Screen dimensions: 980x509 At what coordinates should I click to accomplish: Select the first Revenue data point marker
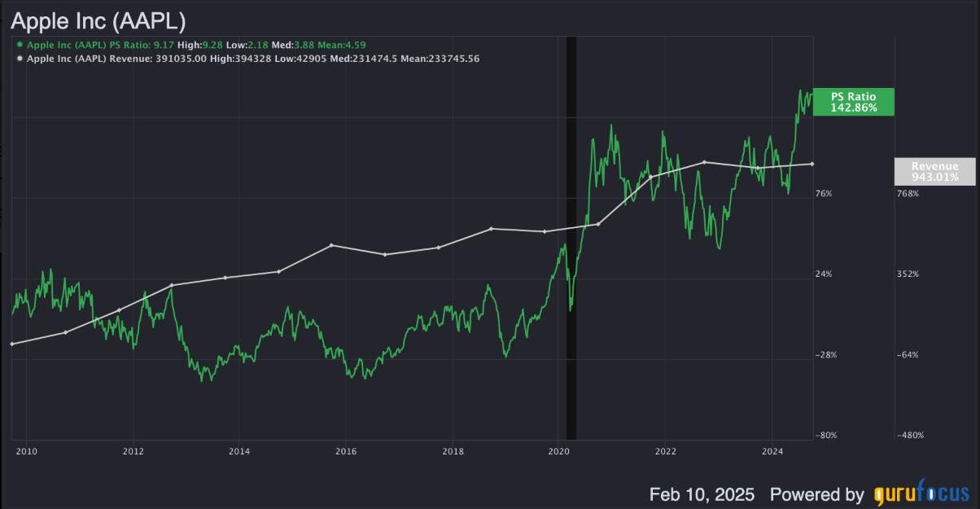(11, 344)
